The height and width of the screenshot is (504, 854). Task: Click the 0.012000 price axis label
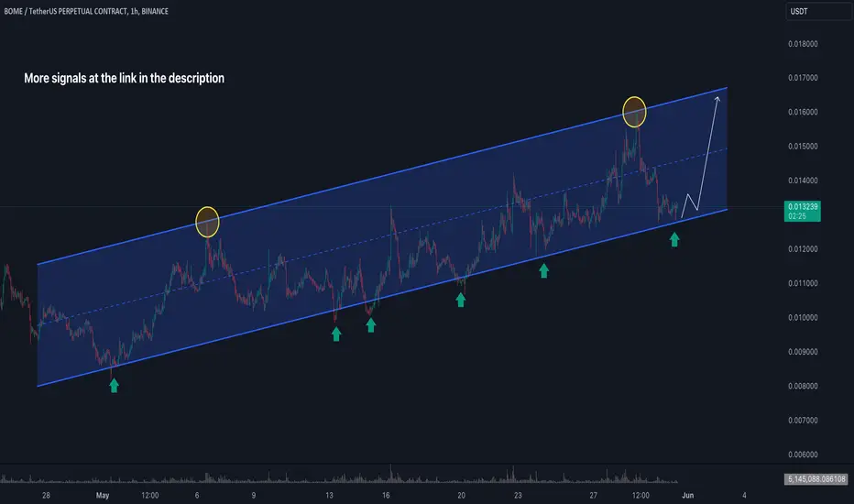pyautogui.click(x=803, y=249)
